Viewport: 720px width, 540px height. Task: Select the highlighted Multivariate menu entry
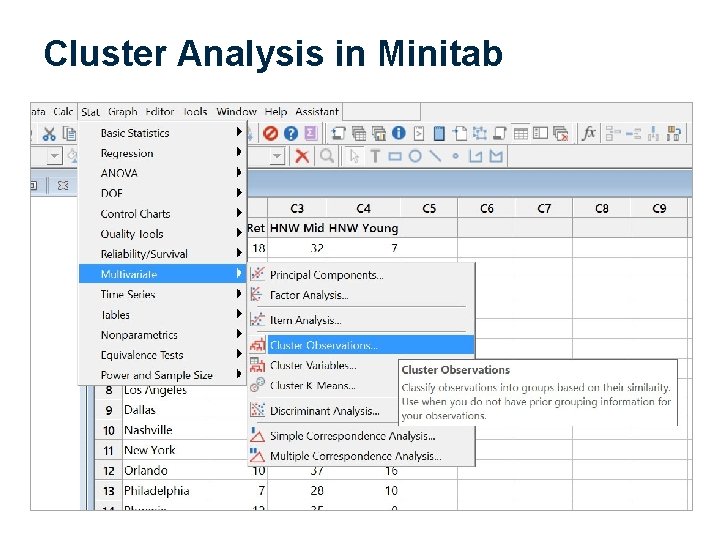point(163,274)
